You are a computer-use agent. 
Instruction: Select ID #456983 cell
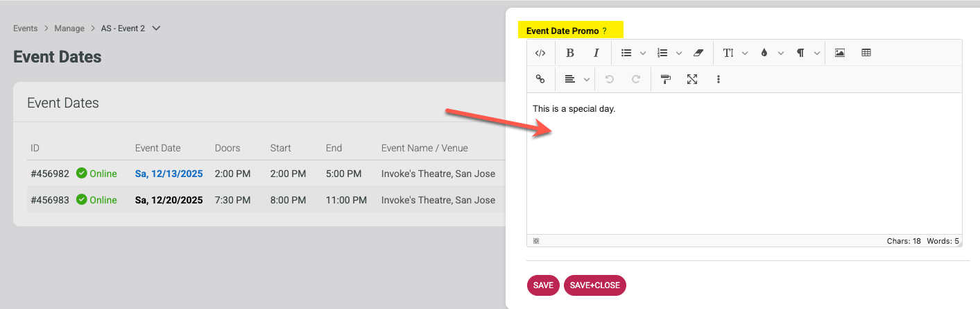point(50,200)
